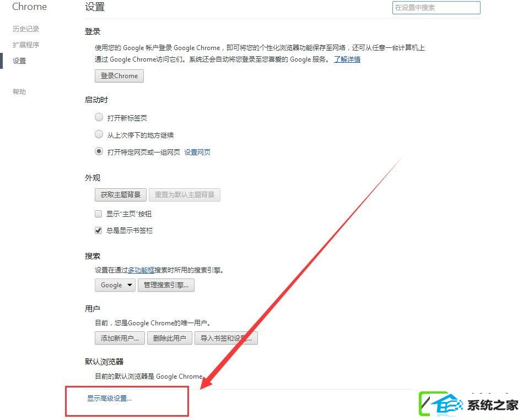Screen dimensions: 523x420
Task: Click the 导入书签和设置 button
Action: [226, 338]
